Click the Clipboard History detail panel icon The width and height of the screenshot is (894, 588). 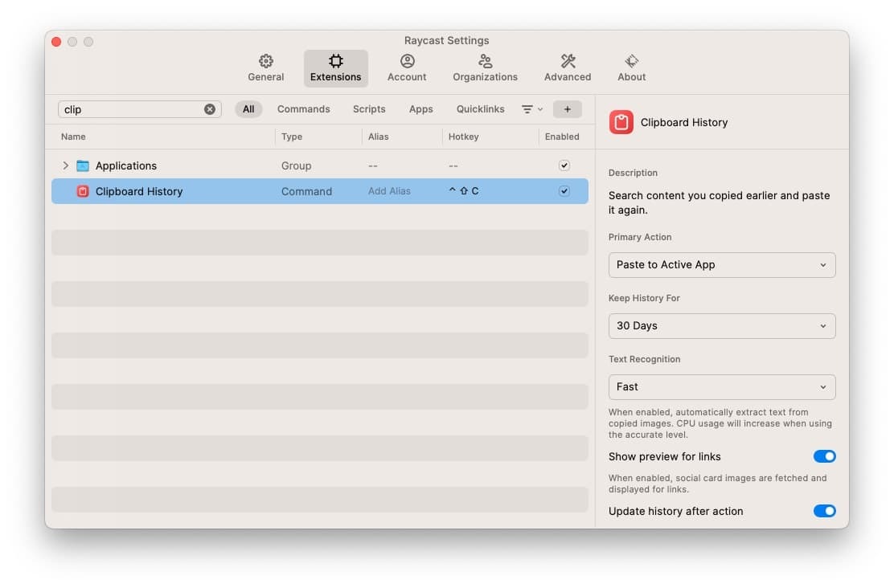(x=621, y=122)
